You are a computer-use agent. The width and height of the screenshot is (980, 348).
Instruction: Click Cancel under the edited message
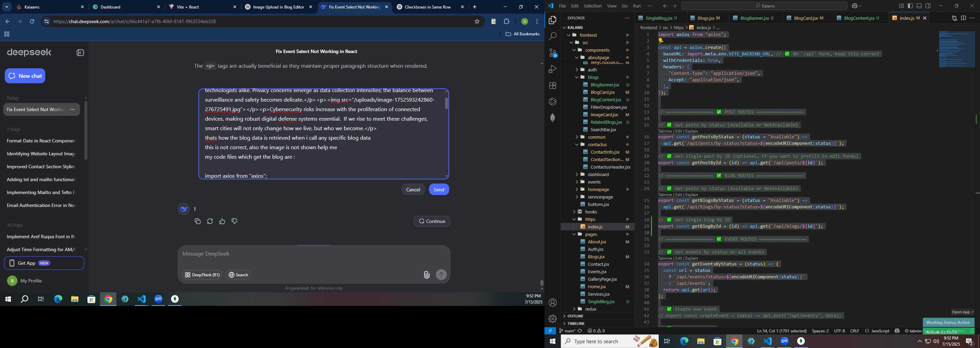[x=413, y=190]
